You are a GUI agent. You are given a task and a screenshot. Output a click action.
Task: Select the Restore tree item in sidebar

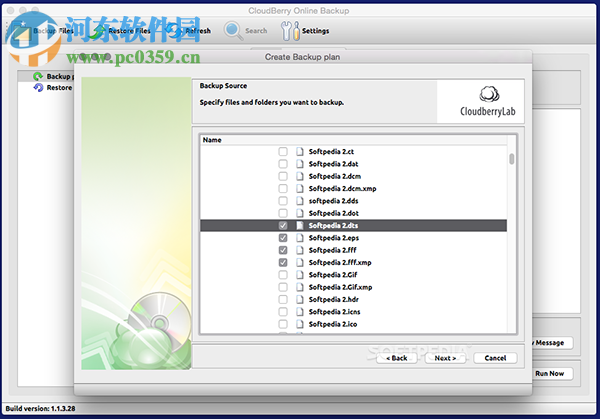pyautogui.click(x=59, y=88)
